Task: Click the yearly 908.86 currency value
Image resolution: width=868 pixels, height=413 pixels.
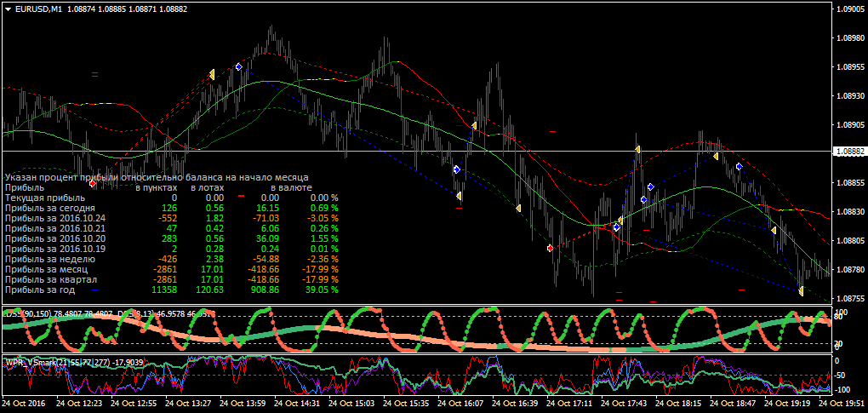Action: (266, 290)
